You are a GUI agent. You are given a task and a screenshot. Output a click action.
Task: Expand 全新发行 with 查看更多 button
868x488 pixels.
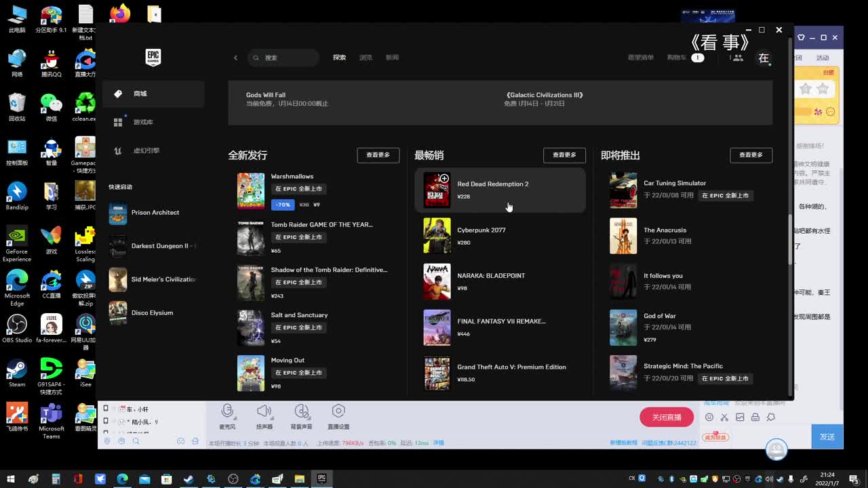click(378, 155)
